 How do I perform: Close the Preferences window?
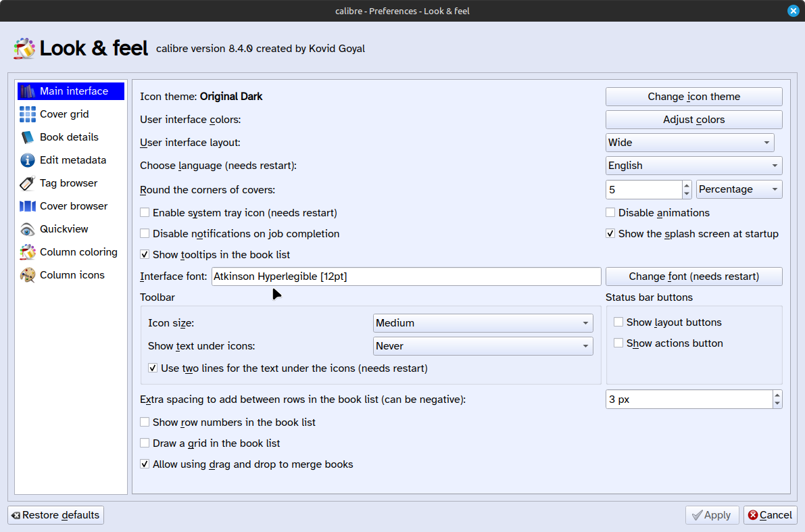coord(794,11)
